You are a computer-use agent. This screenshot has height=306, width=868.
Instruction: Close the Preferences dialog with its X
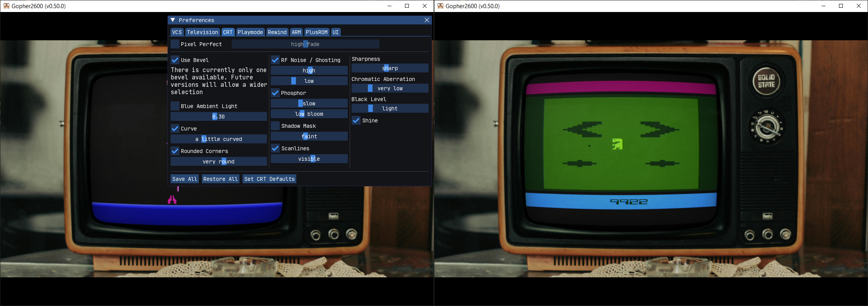[427, 20]
